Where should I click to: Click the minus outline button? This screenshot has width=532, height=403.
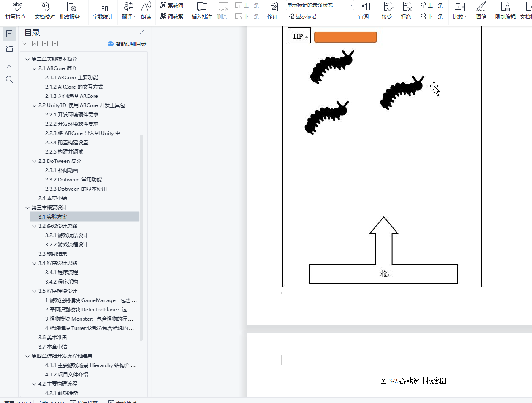(55, 44)
